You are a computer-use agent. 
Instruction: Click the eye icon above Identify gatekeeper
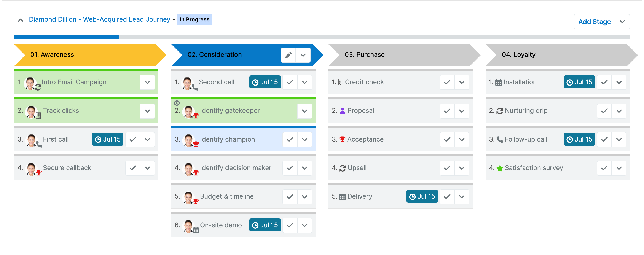pyautogui.click(x=177, y=103)
